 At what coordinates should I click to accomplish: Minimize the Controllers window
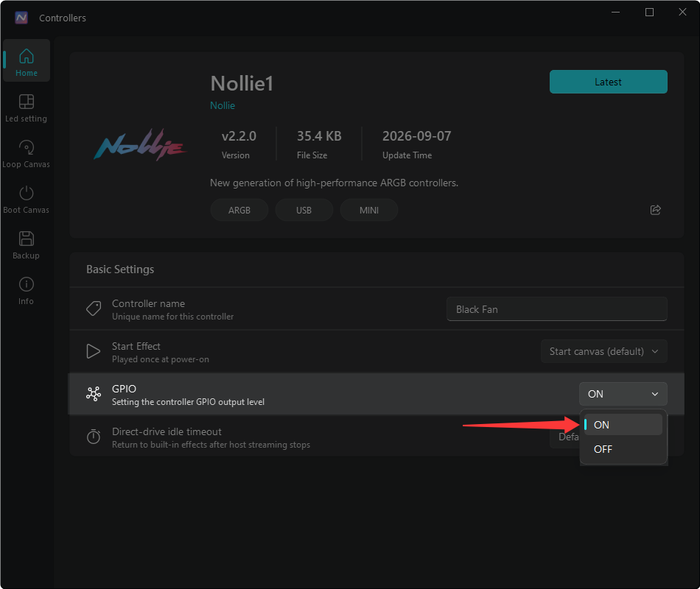coord(615,12)
